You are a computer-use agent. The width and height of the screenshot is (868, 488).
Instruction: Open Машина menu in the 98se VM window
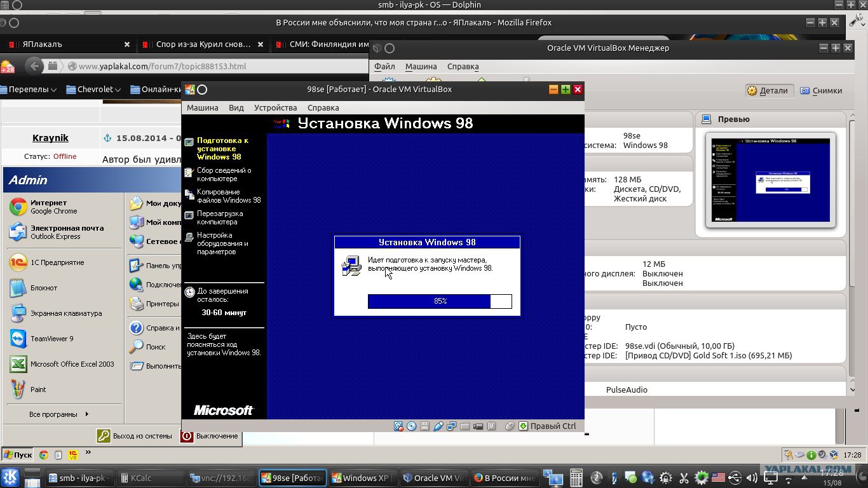click(203, 107)
